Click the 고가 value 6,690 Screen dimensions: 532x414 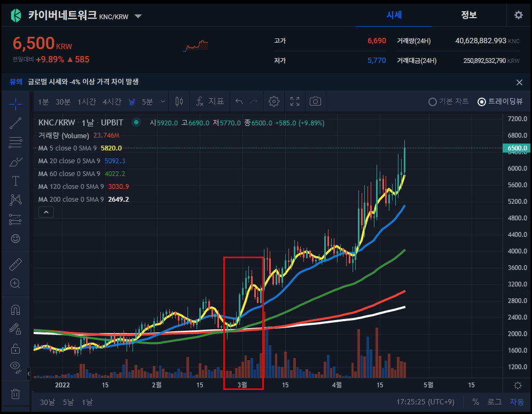click(x=377, y=41)
